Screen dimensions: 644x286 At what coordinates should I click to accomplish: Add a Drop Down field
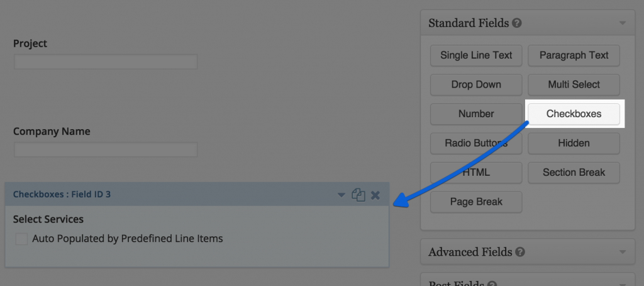(476, 85)
